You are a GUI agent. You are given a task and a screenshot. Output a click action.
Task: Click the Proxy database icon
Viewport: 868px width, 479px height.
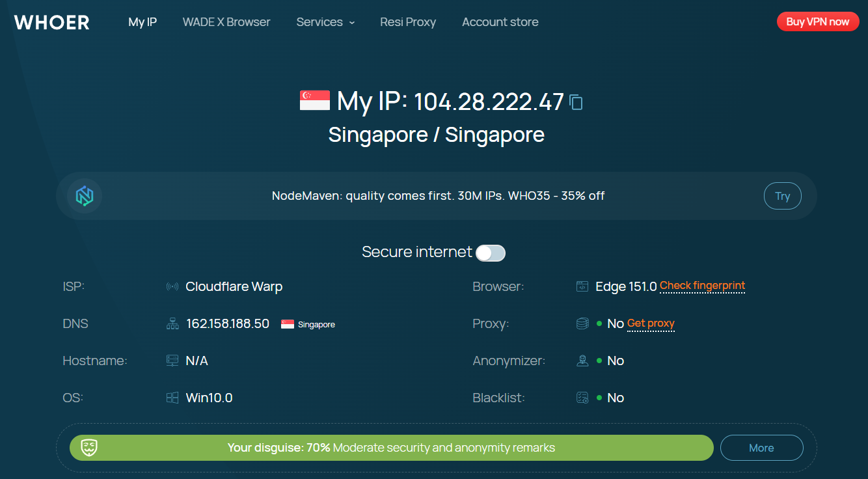click(582, 323)
